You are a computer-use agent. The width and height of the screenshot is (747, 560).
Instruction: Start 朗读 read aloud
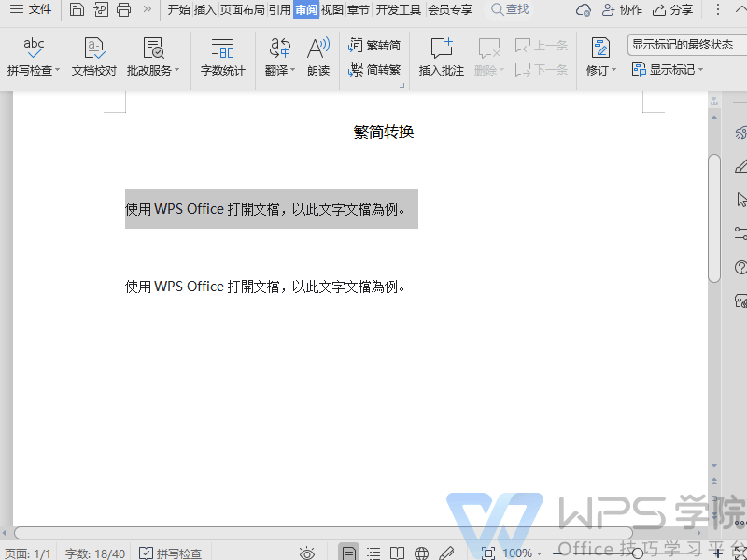tap(318, 57)
